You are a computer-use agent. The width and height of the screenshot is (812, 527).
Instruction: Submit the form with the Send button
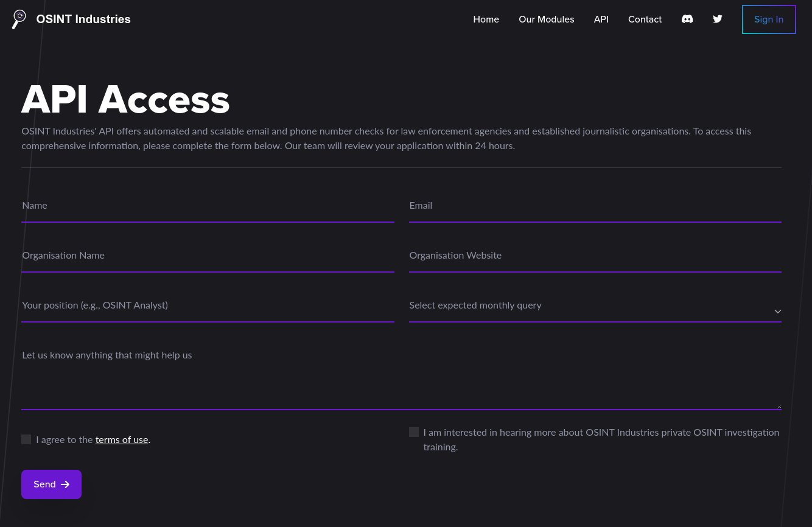tap(51, 484)
